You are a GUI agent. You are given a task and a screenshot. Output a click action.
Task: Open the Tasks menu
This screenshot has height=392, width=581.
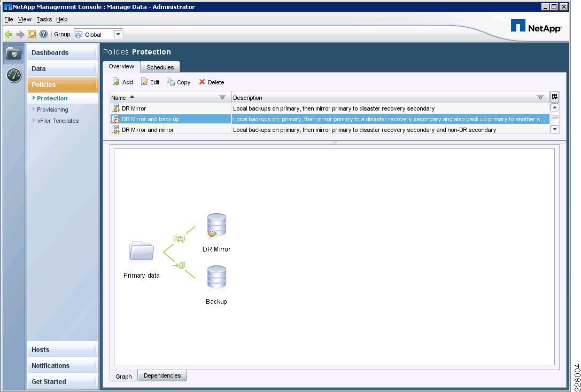pyautogui.click(x=44, y=19)
